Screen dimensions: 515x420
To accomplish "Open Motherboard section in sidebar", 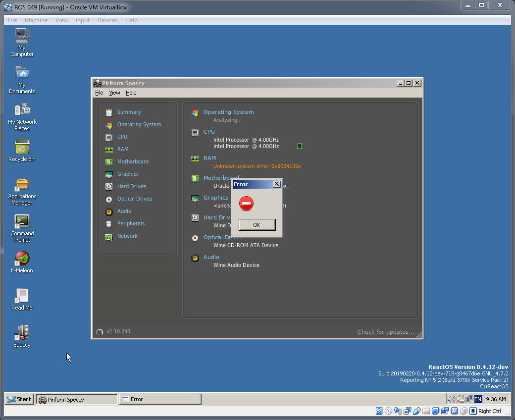I will tap(133, 162).
